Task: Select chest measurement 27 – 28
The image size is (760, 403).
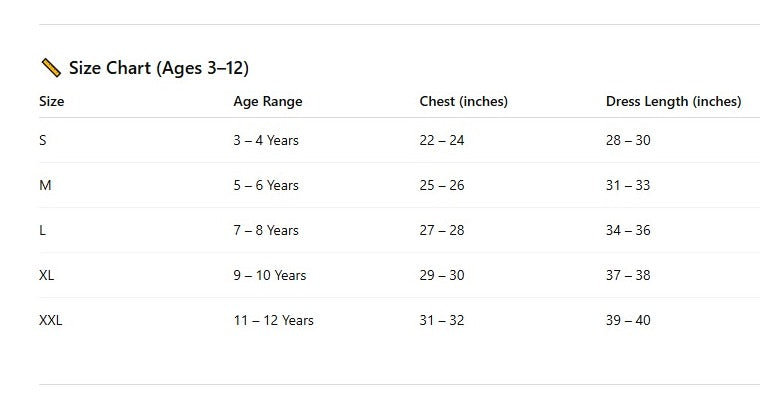Action: (x=442, y=230)
